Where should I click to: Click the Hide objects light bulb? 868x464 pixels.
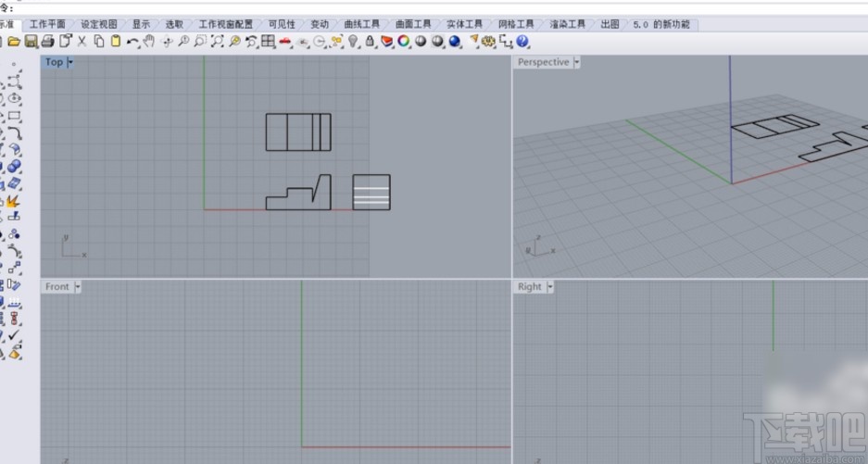click(x=353, y=42)
